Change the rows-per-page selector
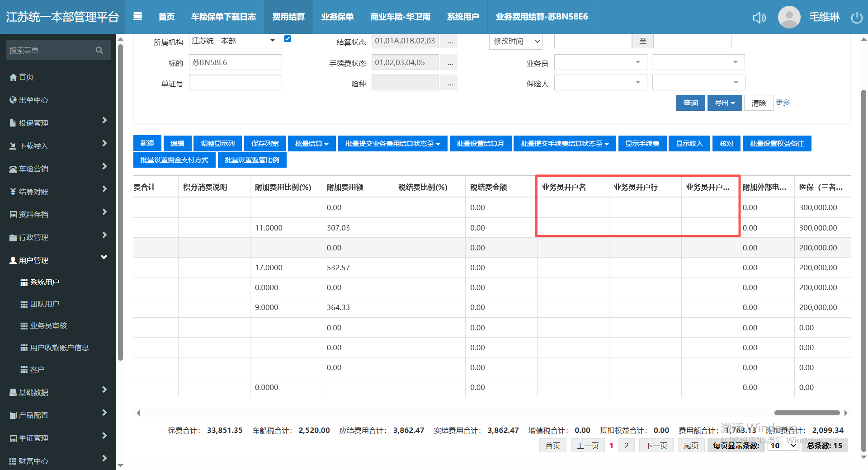Screen dimensions: 868x470 click(x=783, y=446)
